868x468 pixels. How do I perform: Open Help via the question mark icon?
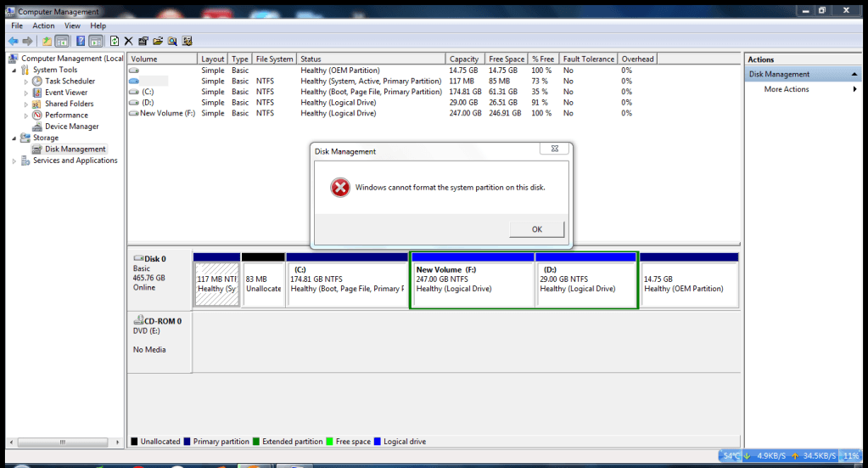(x=81, y=41)
